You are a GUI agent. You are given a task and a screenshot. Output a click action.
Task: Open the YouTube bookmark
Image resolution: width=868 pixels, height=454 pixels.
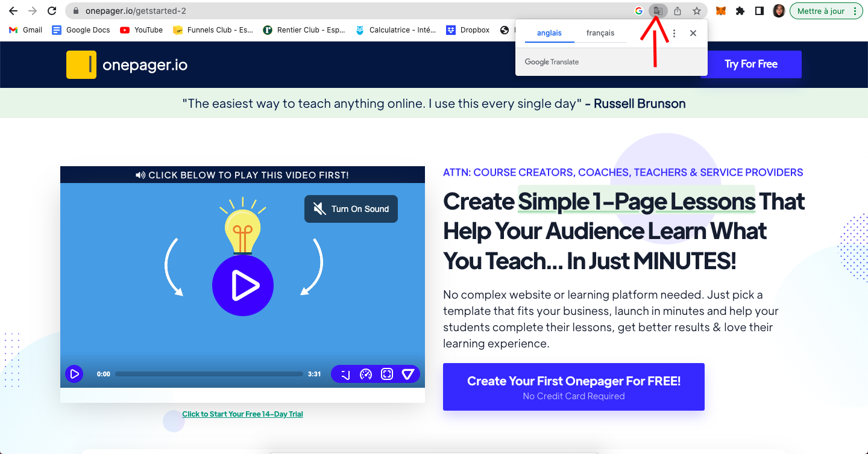(x=141, y=30)
